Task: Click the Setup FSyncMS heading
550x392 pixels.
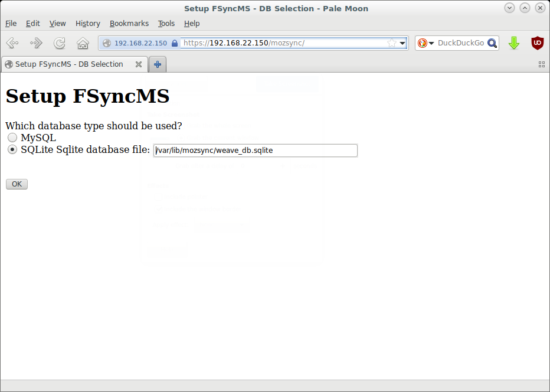Action: click(x=87, y=96)
